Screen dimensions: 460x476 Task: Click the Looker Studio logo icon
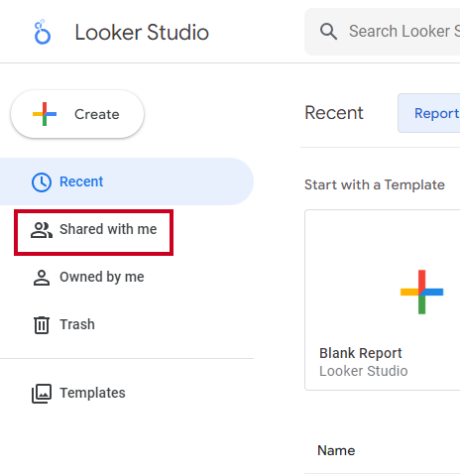click(43, 32)
